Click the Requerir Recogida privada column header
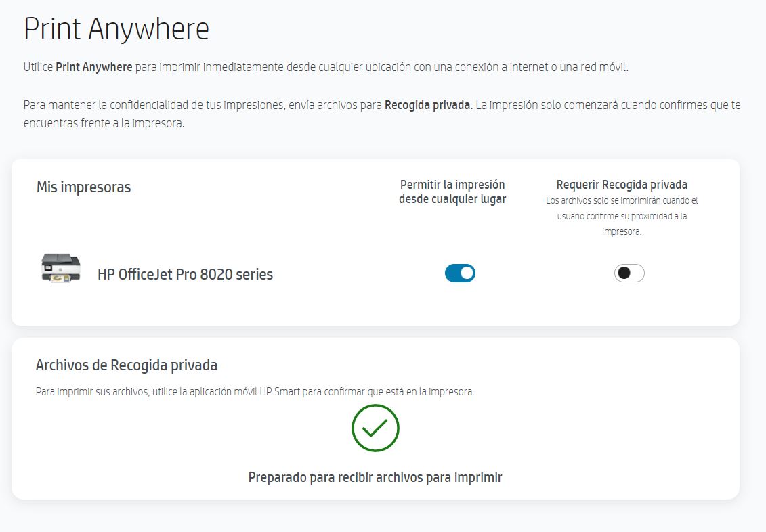The width and height of the screenshot is (766, 532). (622, 185)
